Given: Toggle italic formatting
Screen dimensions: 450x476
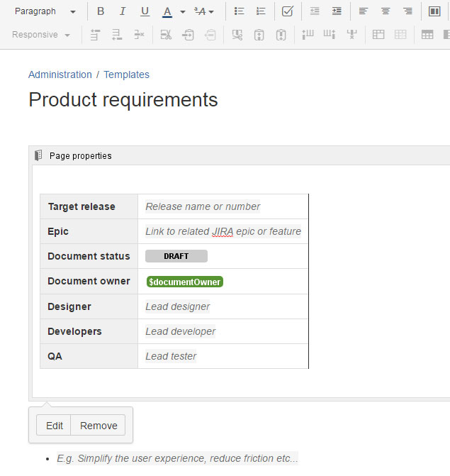Looking at the screenshot, I should [123, 11].
